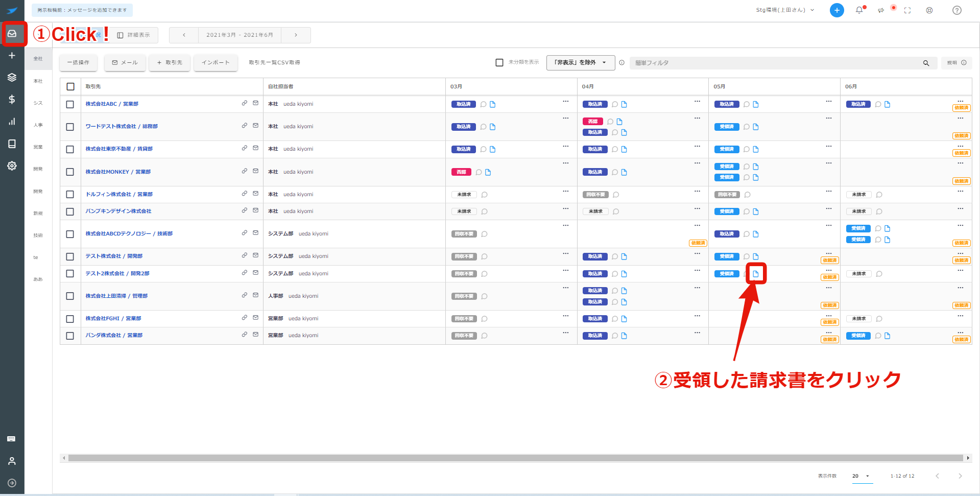Open the dollar sign payments icon
Screen dimensions: 980x496
point(12,100)
